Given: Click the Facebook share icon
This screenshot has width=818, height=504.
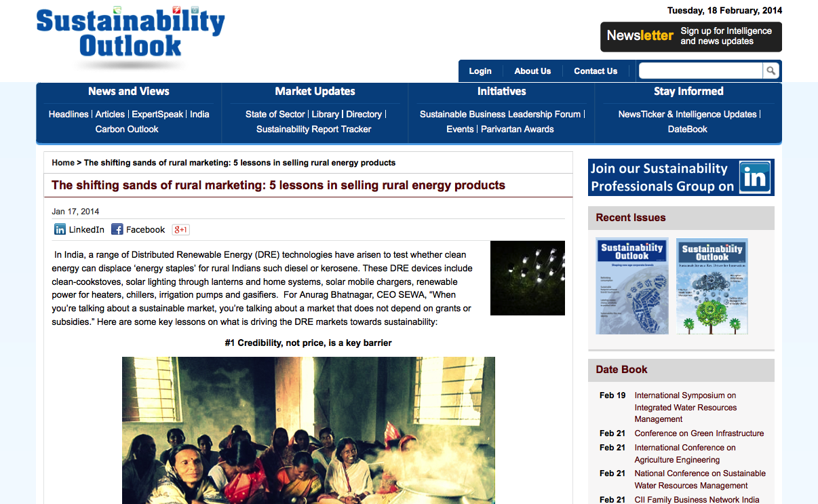Looking at the screenshot, I should 117,229.
